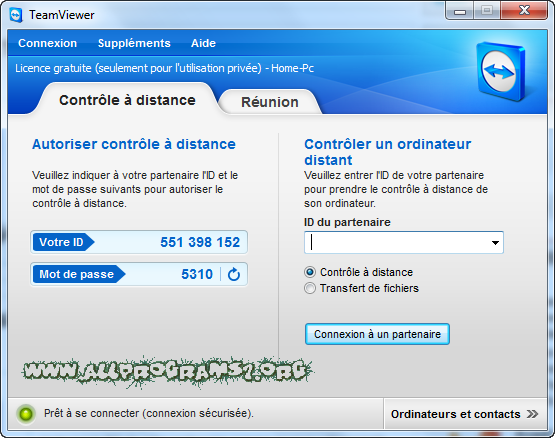555x438 pixels.
Task: Select Transfert de fichiers radio button
Action: pyautogui.click(x=310, y=288)
